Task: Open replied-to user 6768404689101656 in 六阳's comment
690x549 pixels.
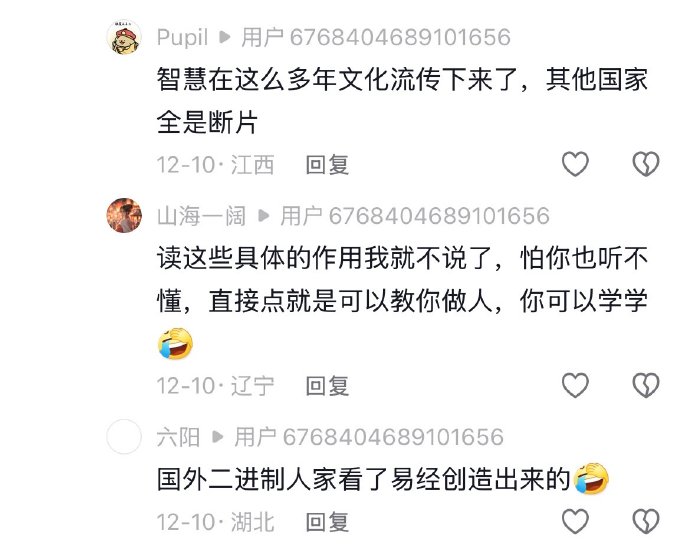Action: coord(369,437)
